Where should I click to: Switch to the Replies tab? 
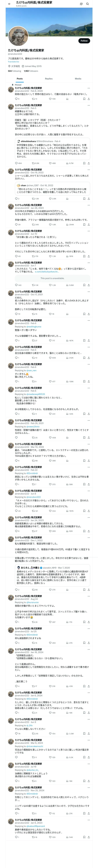(49, 79)
